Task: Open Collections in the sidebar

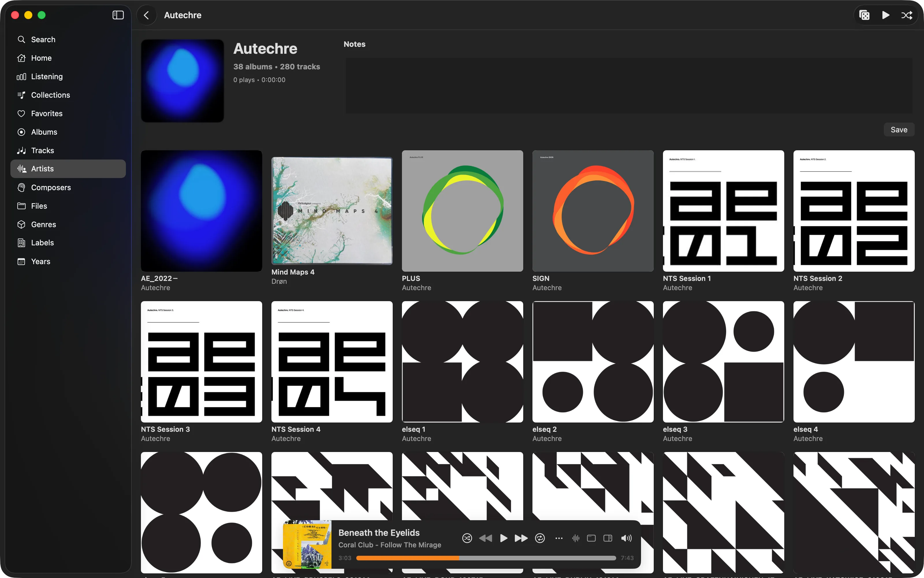Action: 68,95
